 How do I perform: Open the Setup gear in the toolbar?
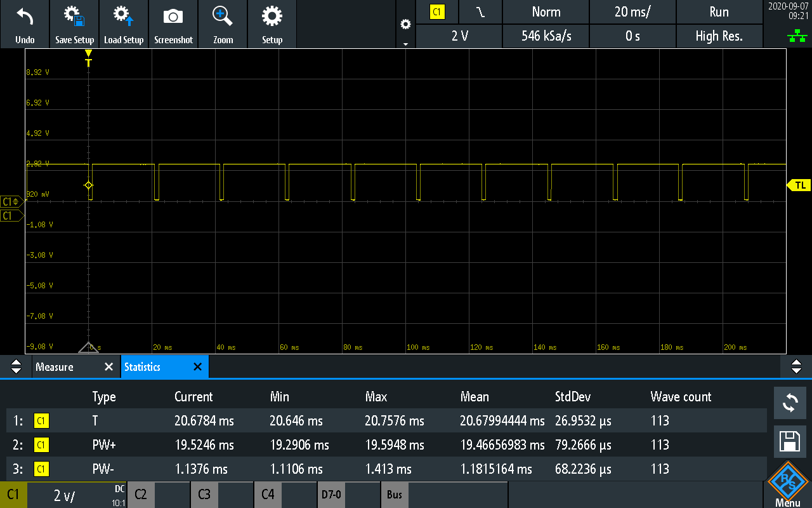pyautogui.click(x=272, y=23)
